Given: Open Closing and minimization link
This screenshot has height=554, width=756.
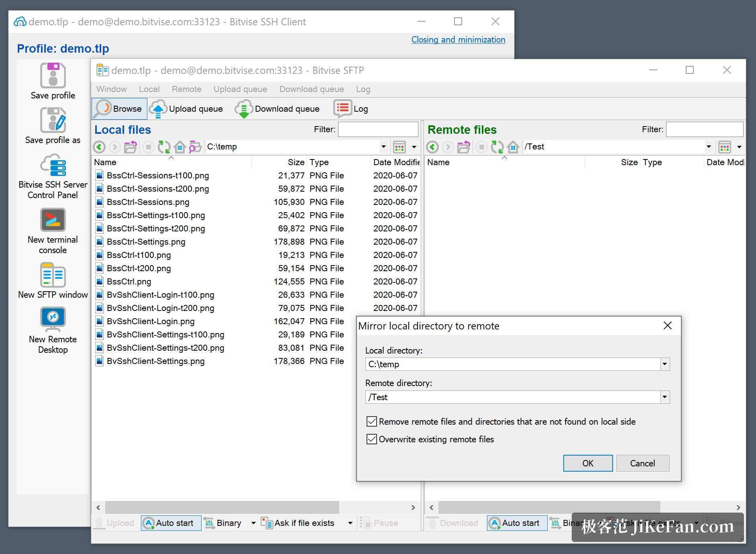Looking at the screenshot, I should [x=458, y=39].
